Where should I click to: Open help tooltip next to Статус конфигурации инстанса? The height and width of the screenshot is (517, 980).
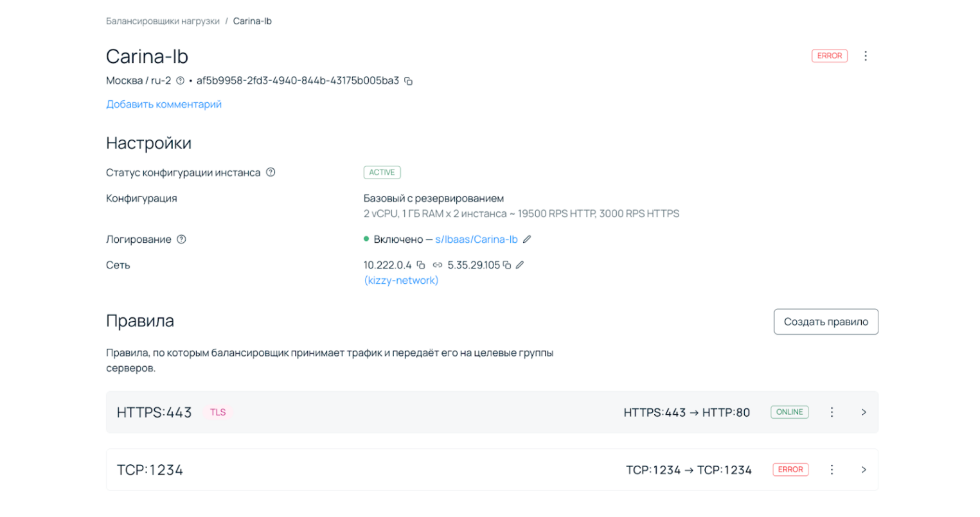pyautogui.click(x=271, y=172)
